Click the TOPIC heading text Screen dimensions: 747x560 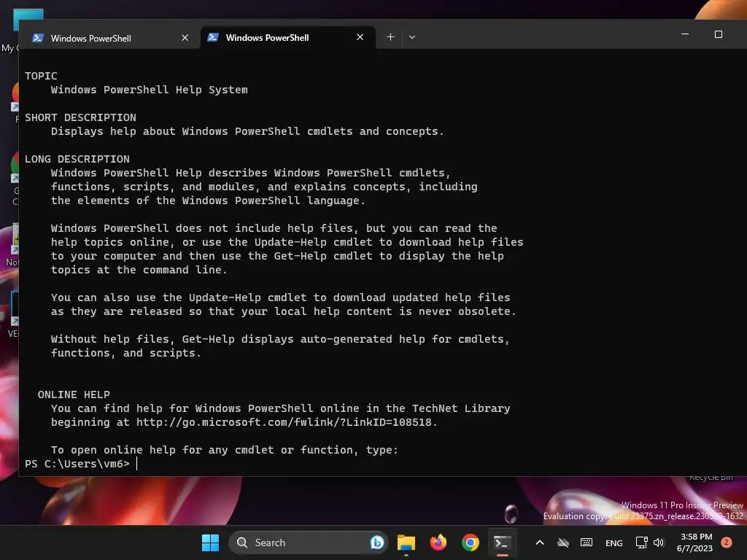pyautogui.click(x=41, y=76)
